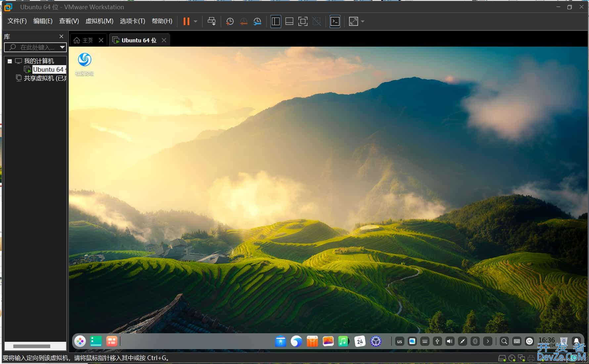This screenshot has width=589, height=364.
Task: Open the calendar showing 24 in dock
Action: [x=360, y=341]
